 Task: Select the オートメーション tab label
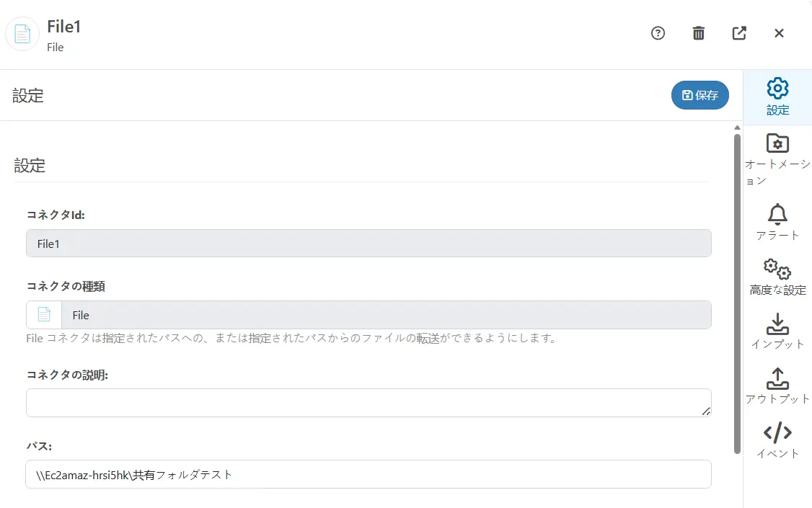[777, 173]
